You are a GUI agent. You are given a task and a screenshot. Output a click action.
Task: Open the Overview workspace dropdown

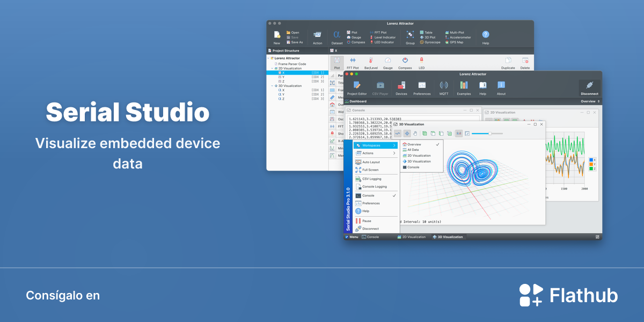[590, 101]
